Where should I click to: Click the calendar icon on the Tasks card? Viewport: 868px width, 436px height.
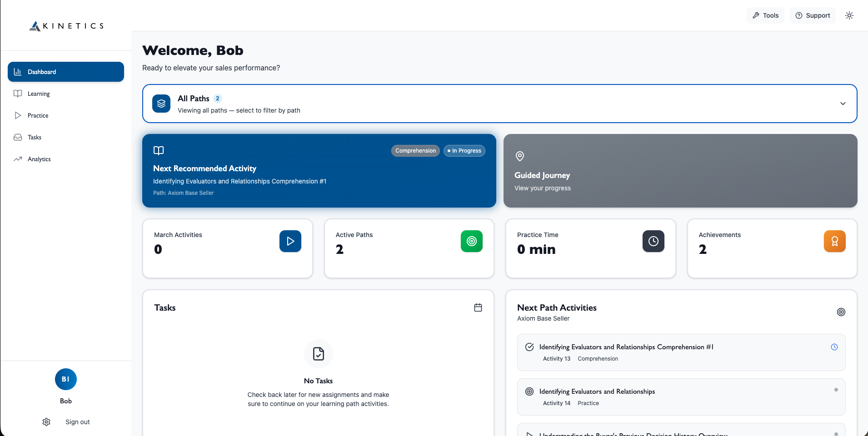tap(478, 307)
